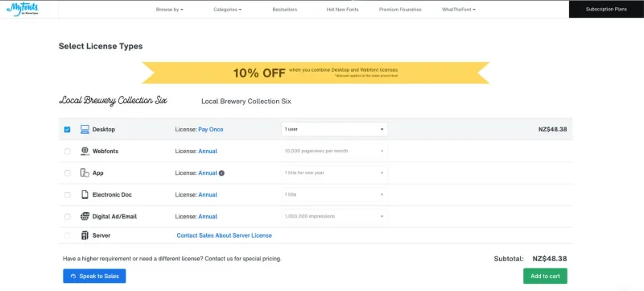Click the plain Local Brewery Collection Six title
The image size is (644, 291).
tap(246, 101)
